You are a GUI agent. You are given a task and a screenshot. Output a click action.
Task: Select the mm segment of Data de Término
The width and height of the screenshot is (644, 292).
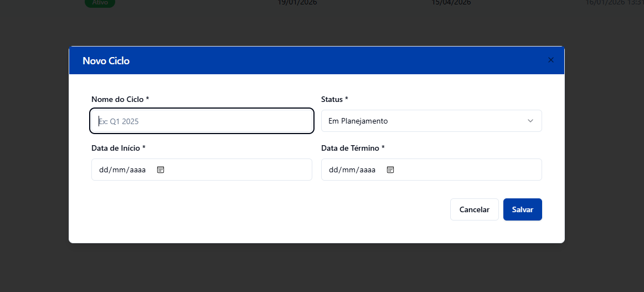click(x=348, y=170)
